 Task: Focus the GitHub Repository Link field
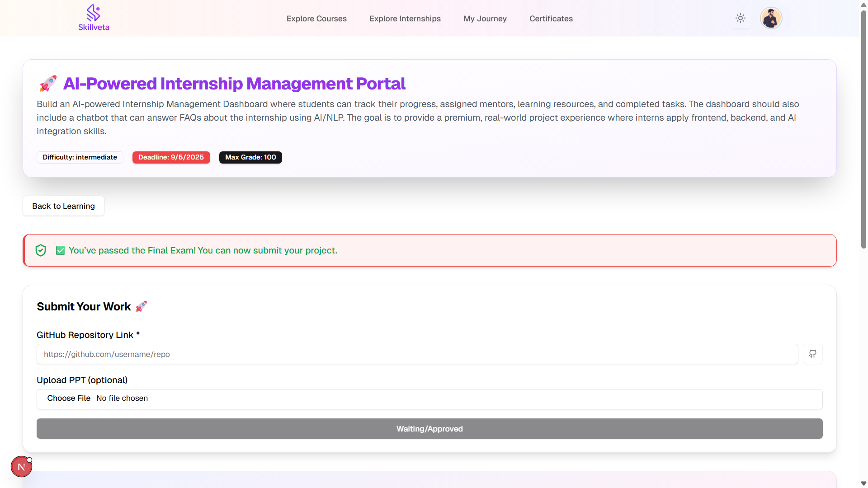(x=417, y=354)
